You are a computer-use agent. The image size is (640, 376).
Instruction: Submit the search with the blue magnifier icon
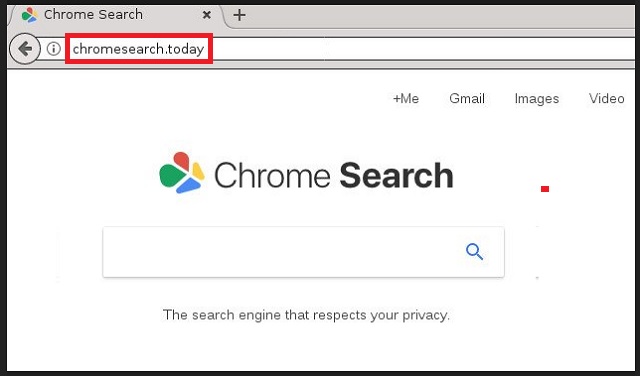[474, 251]
